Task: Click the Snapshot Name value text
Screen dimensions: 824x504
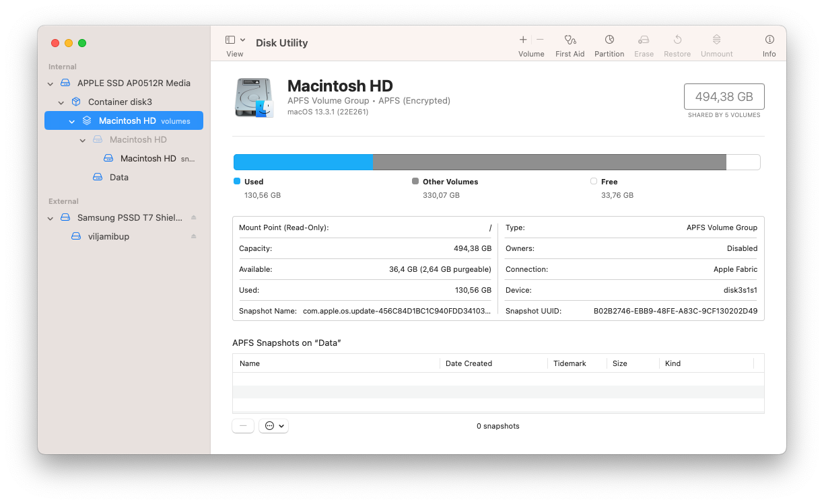Action: [397, 312]
